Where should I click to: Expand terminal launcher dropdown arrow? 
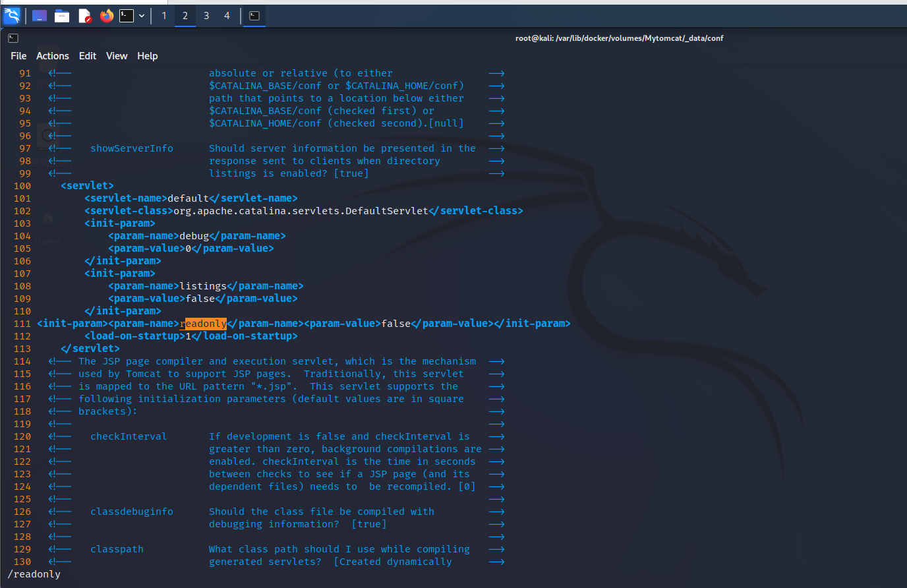142,16
